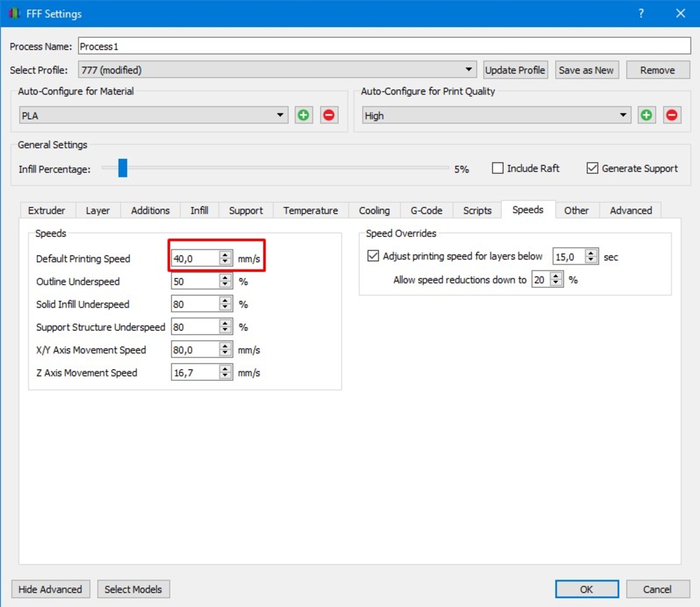
Task: Click the X/Y Axis Movement Speed field
Action: (195, 350)
